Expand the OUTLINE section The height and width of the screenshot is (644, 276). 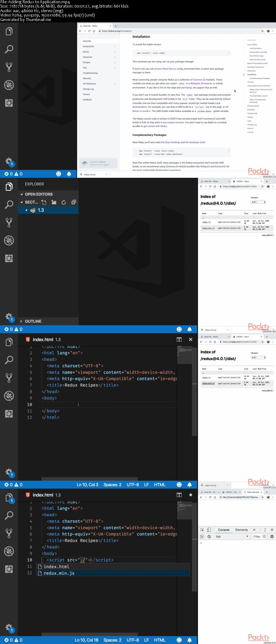[x=22, y=321]
